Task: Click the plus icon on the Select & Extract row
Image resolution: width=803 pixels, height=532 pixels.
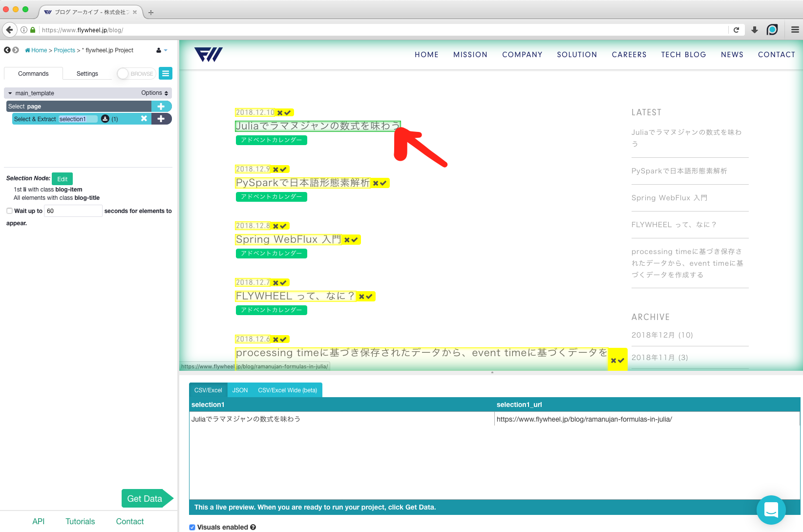Action: click(161, 119)
